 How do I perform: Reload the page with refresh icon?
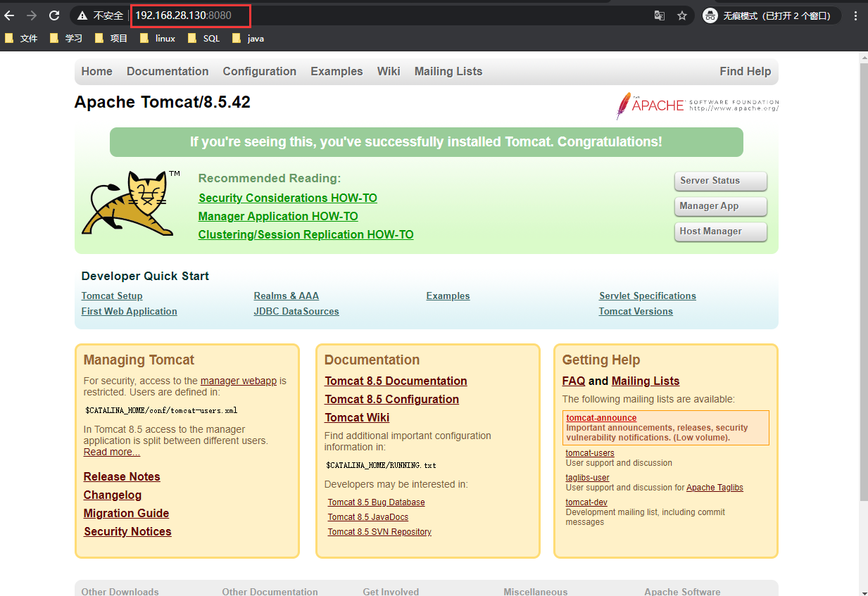[x=54, y=15]
